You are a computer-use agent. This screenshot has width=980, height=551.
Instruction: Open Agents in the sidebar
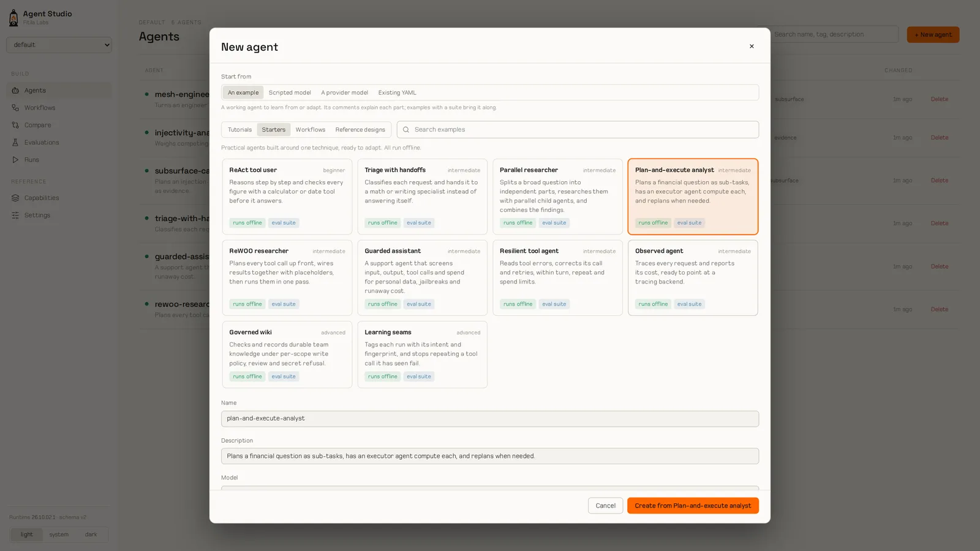click(x=59, y=91)
